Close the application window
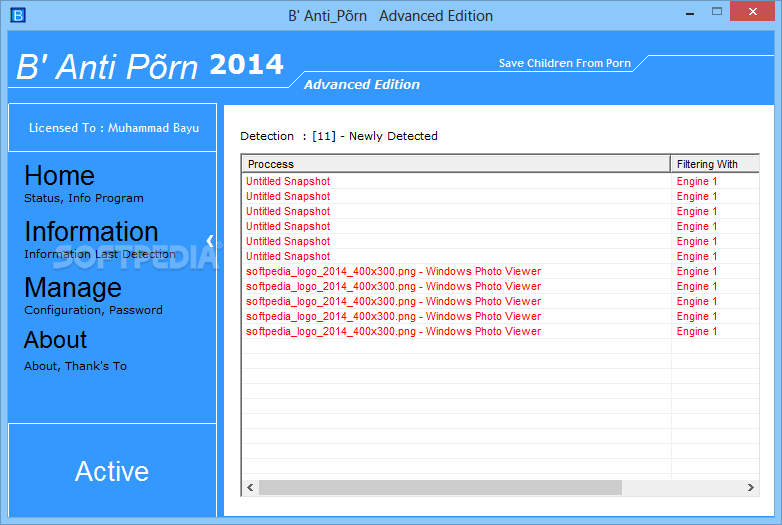 click(753, 11)
